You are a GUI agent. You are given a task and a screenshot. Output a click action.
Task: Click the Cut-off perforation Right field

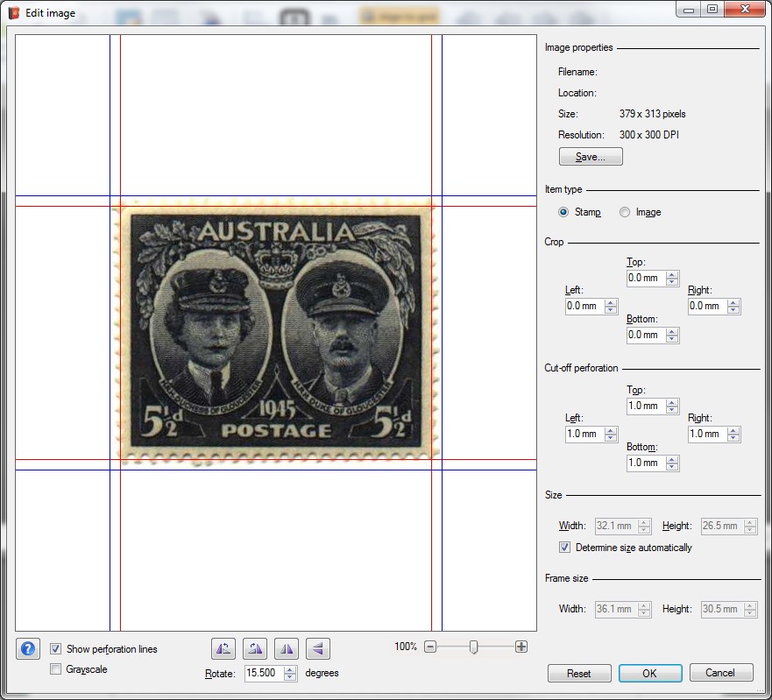pyautogui.click(x=707, y=435)
